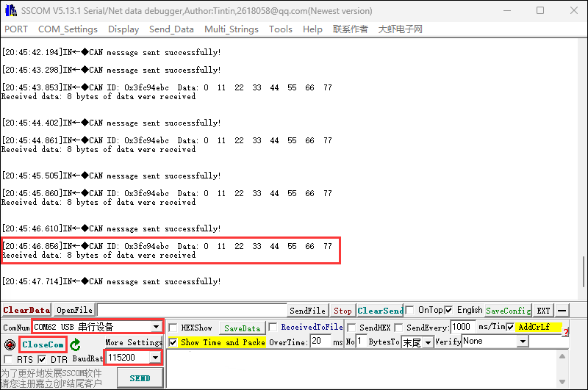Click the Stop button

(x=343, y=311)
